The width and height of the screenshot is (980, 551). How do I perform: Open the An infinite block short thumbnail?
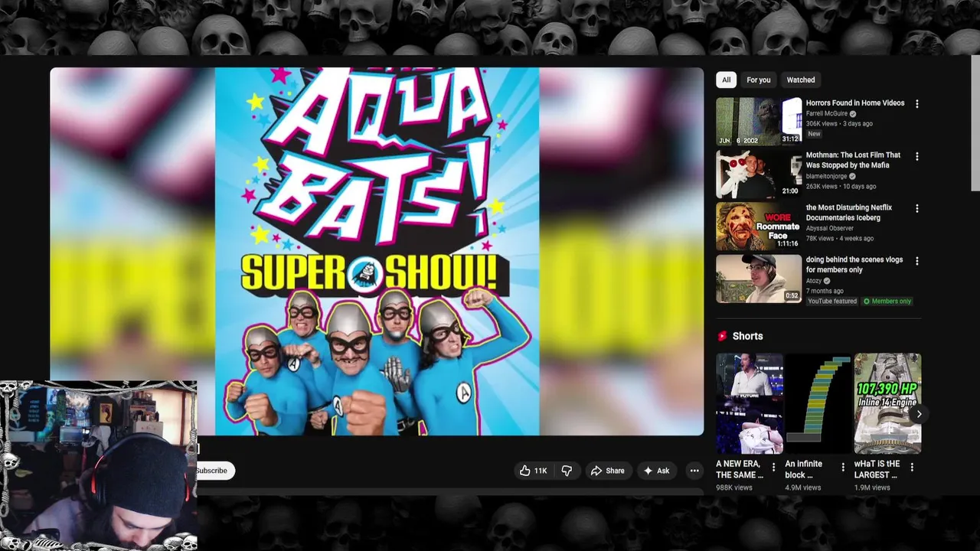click(x=818, y=403)
